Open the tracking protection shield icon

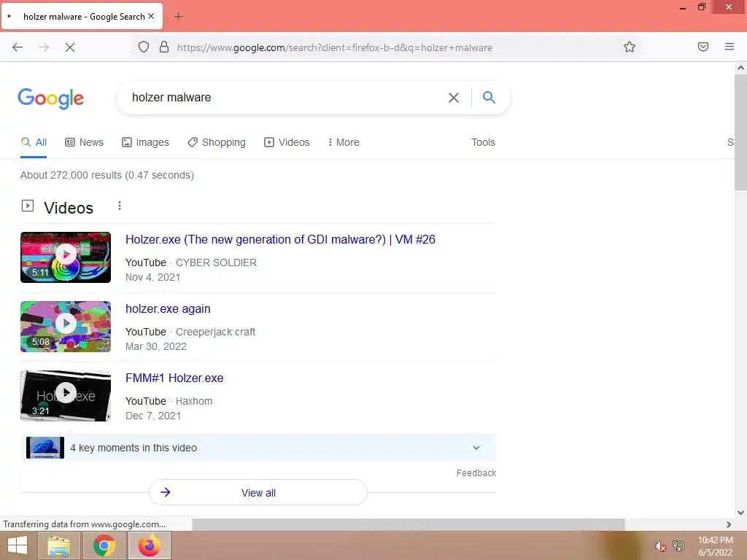tap(144, 47)
